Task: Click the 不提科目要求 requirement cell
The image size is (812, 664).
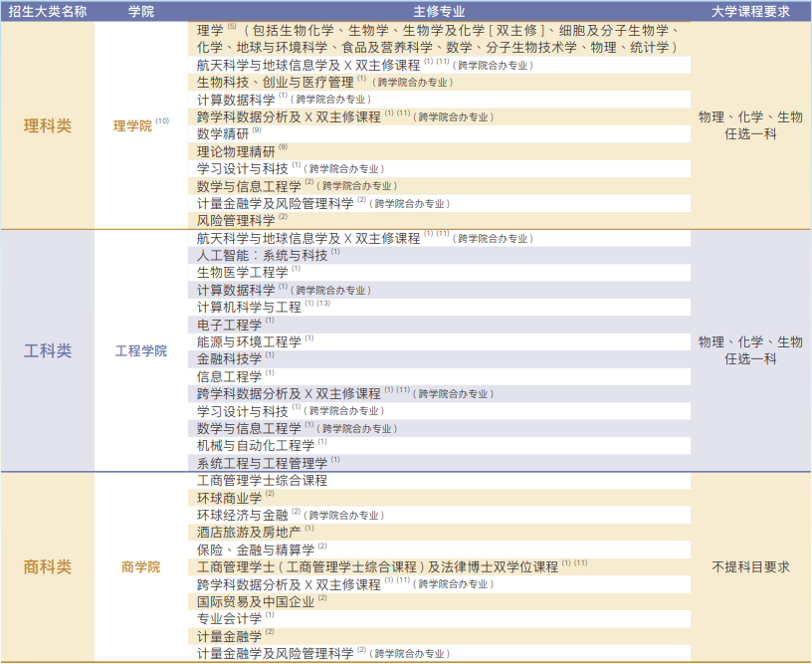Action: [x=750, y=567]
